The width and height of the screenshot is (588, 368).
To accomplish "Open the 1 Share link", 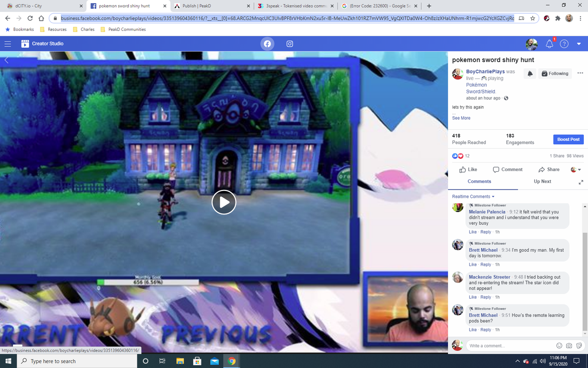I will pyautogui.click(x=557, y=156).
